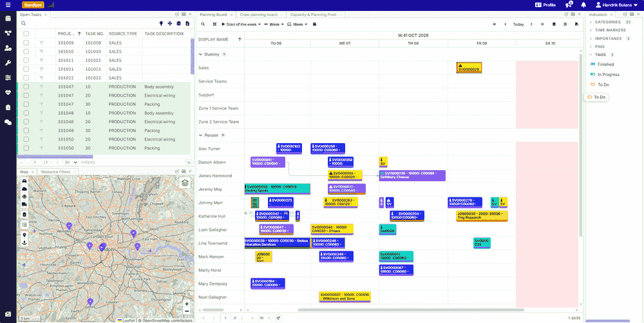Screen dimensions: 644x323
Task: Collapse the Tags section
Action: (591, 55)
